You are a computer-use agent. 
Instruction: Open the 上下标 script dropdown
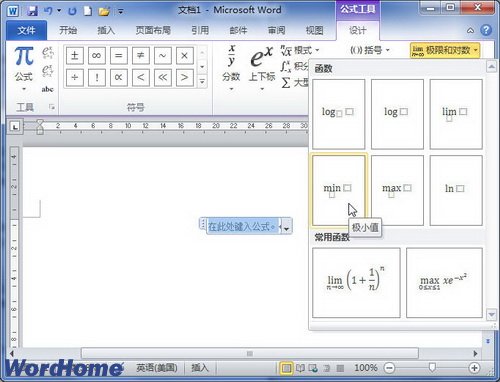click(262, 68)
